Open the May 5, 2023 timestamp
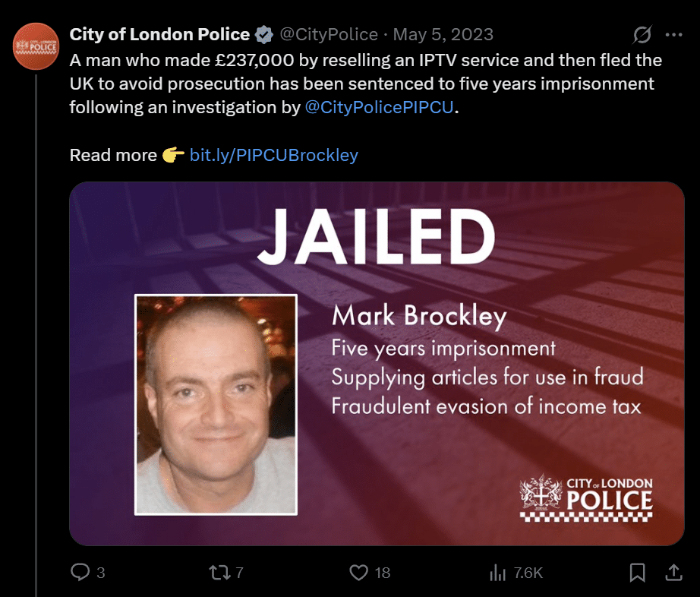 click(x=443, y=34)
